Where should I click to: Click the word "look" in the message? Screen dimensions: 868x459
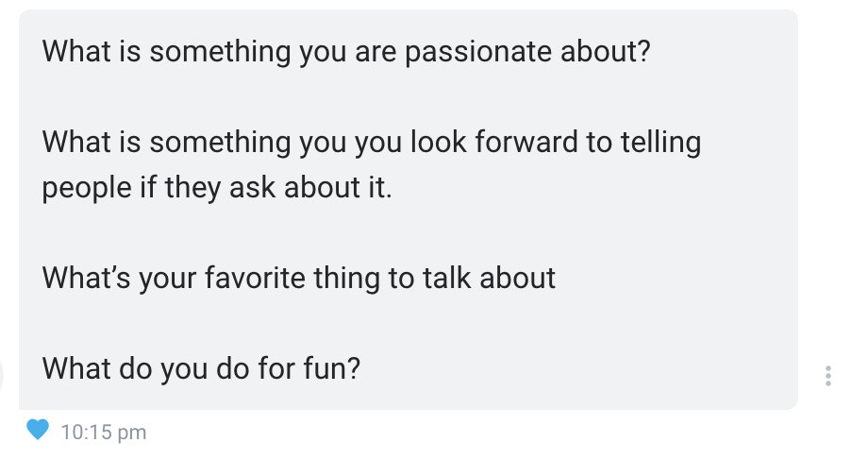coord(439,142)
